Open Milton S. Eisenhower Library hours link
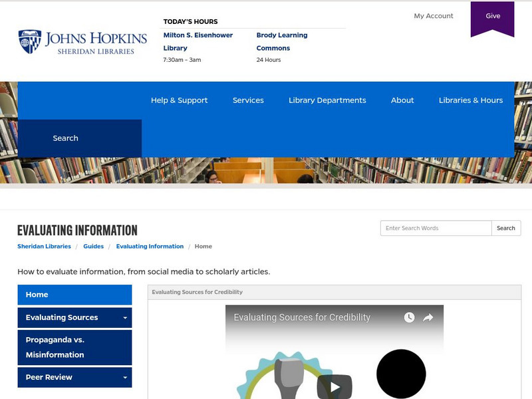The width and height of the screenshot is (532, 399). pos(198,41)
